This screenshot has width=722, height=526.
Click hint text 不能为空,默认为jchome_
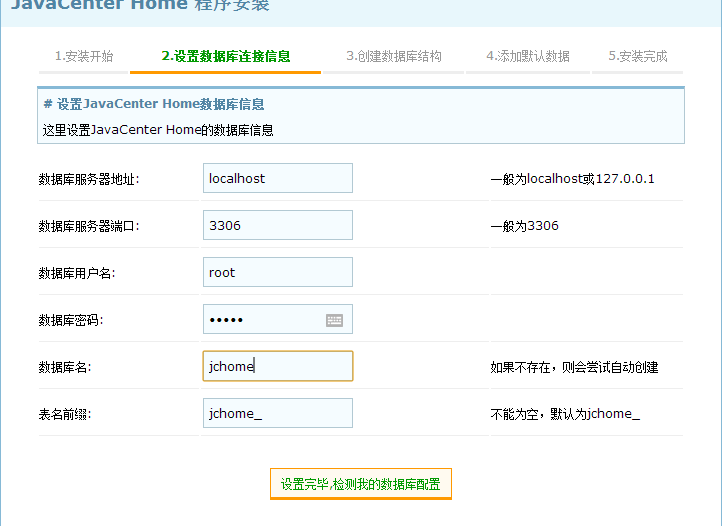pyautogui.click(x=565, y=414)
